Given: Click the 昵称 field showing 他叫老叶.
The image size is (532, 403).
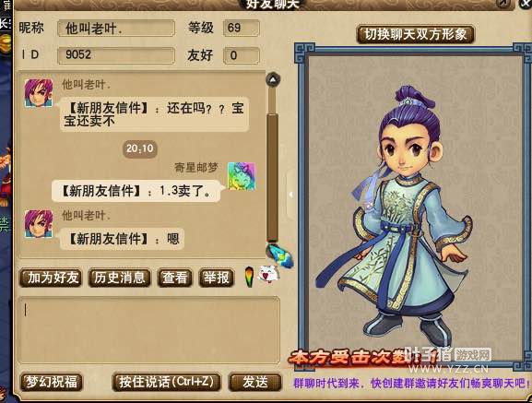Looking at the screenshot, I should [x=116, y=29].
